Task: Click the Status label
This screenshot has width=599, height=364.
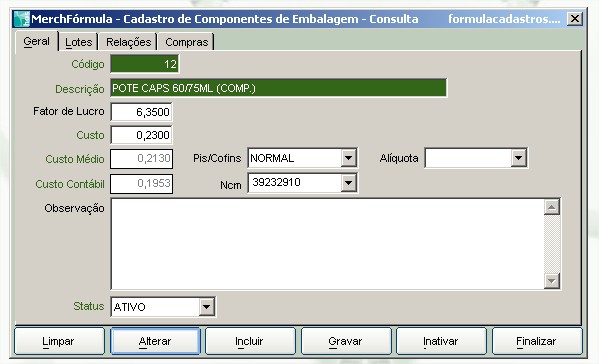Action: (x=89, y=306)
